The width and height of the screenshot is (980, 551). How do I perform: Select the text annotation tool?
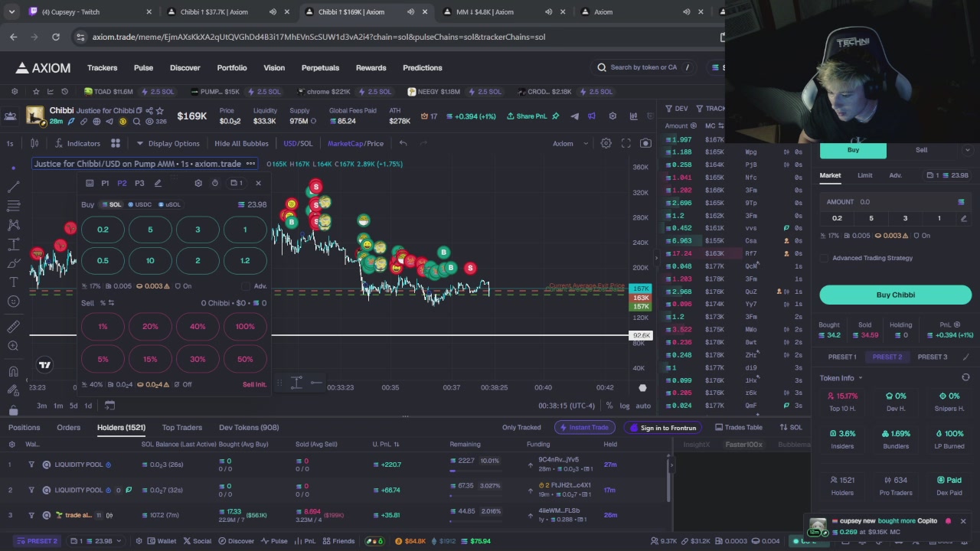[13, 282]
